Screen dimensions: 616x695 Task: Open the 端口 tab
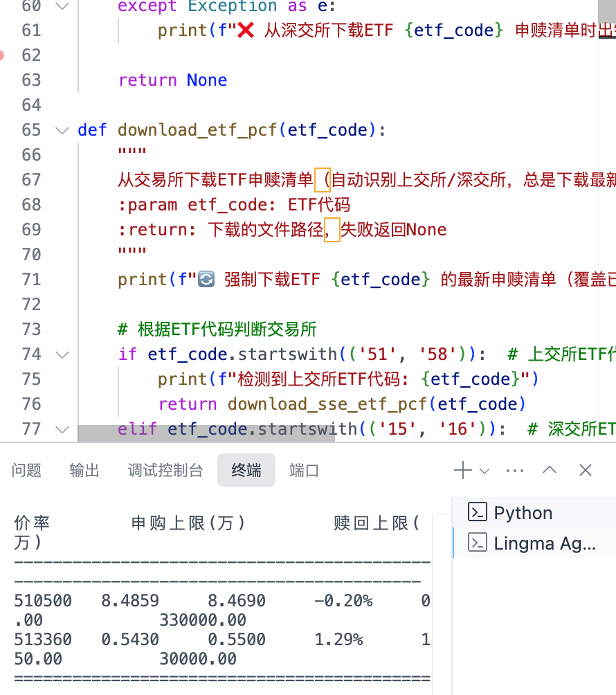(304, 471)
